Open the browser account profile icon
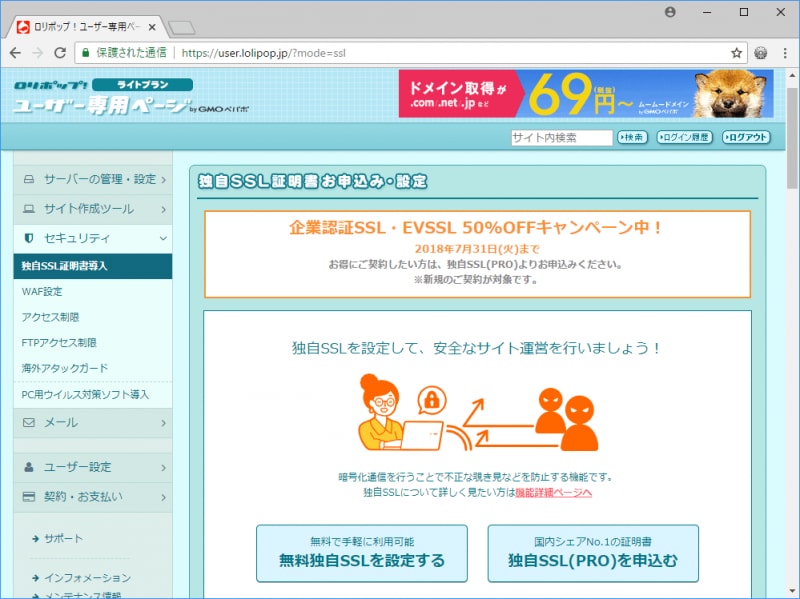 [670, 12]
